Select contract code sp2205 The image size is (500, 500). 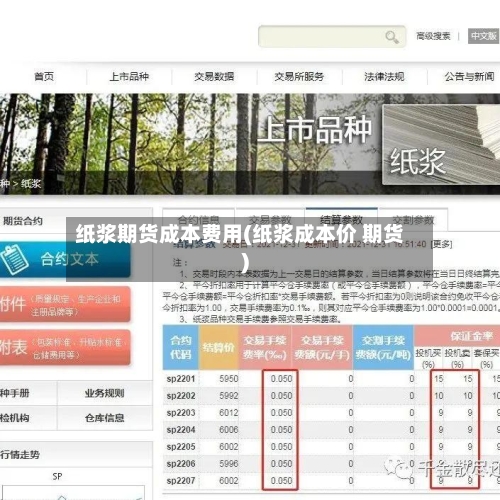pyautogui.click(x=181, y=447)
